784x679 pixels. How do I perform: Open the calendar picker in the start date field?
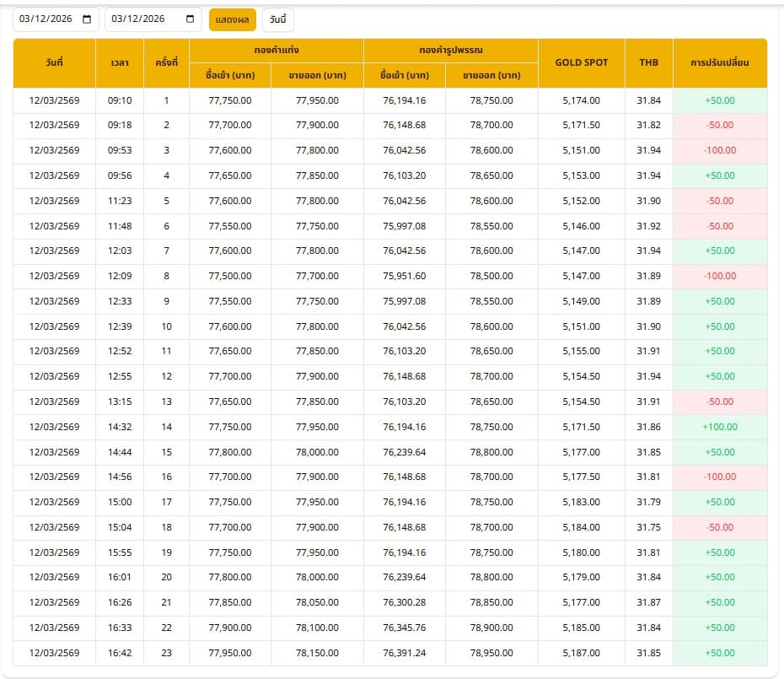click(x=87, y=19)
